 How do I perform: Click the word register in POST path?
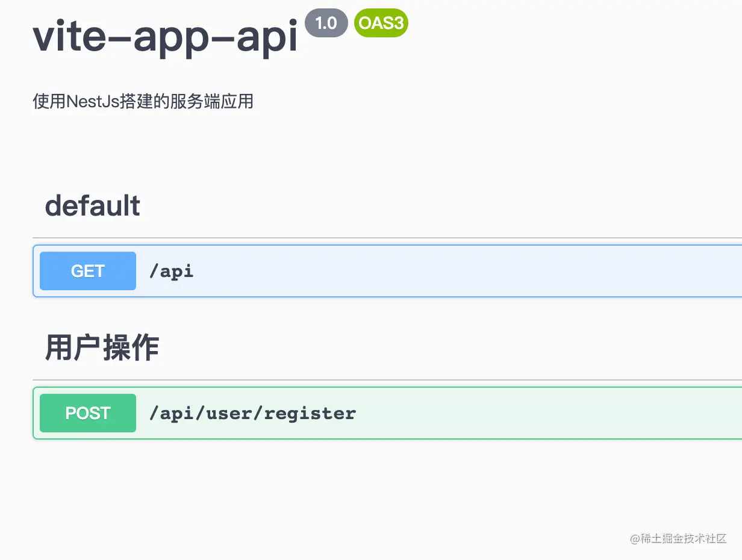click(x=310, y=414)
